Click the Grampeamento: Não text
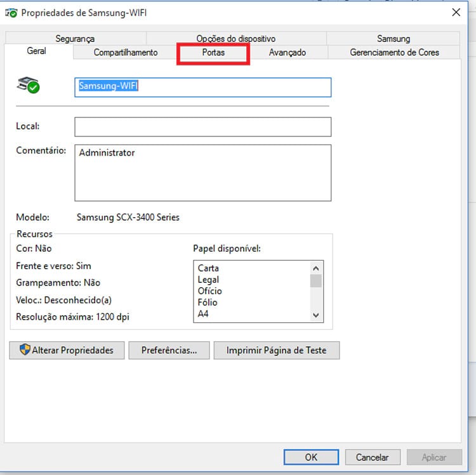The width and height of the screenshot is (476, 475). click(x=58, y=283)
